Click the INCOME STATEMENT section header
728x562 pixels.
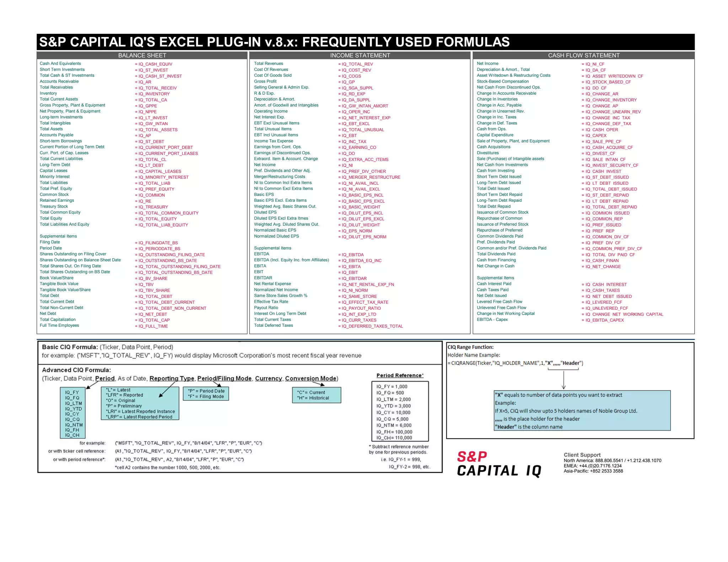[x=360, y=55]
